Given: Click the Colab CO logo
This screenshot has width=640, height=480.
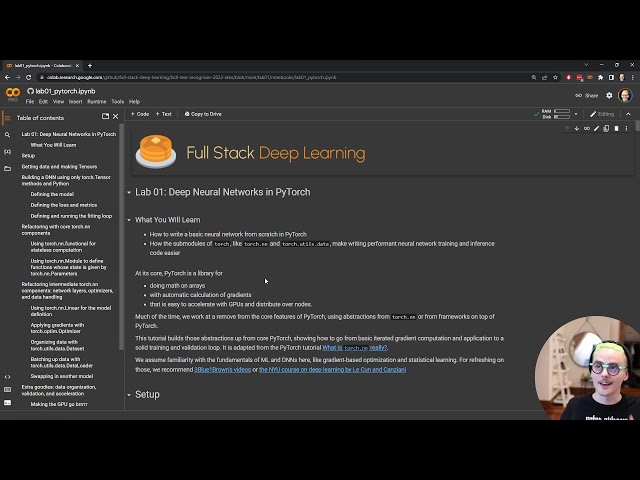Looking at the screenshot, I should 13,93.
